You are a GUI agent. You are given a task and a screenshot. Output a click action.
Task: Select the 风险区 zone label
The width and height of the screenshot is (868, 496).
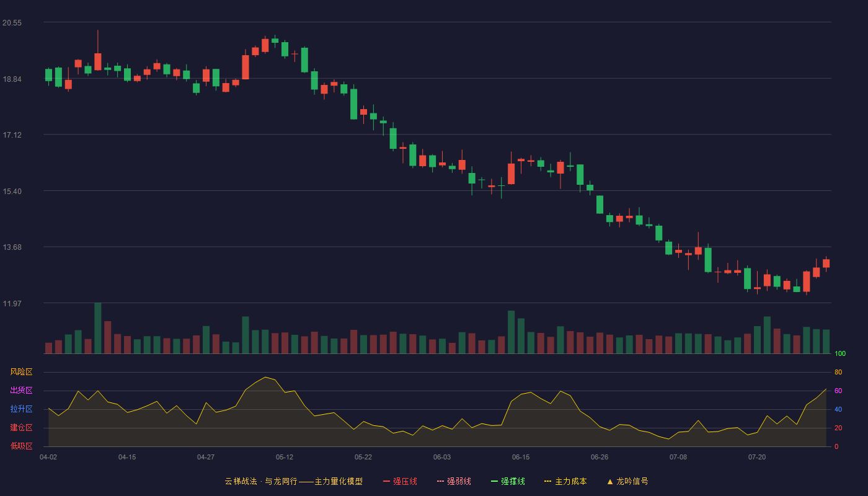click(22, 372)
